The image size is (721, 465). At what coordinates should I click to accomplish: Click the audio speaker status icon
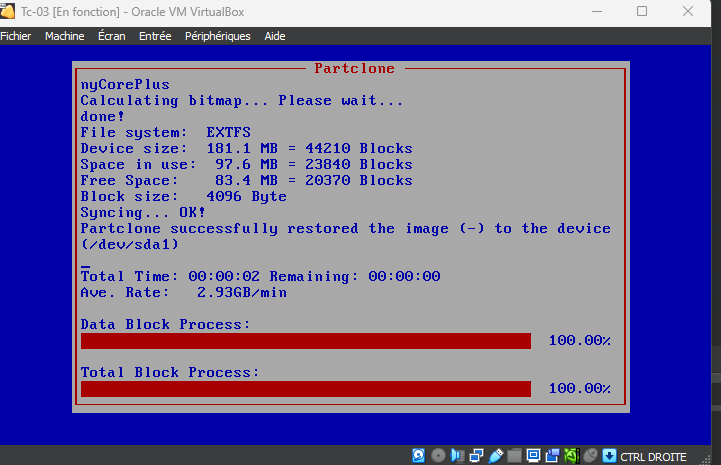tap(458, 455)
